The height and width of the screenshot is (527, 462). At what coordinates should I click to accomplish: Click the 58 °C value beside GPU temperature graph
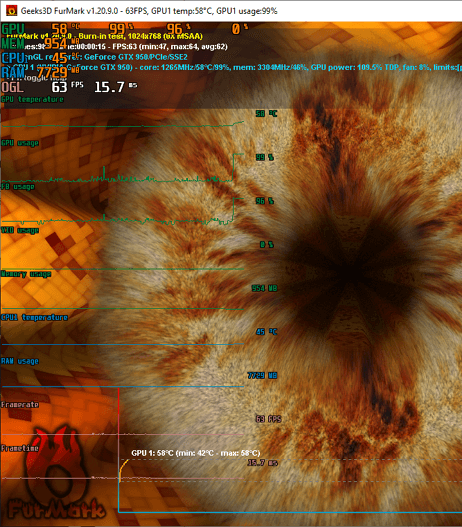(x=266, y=114)
